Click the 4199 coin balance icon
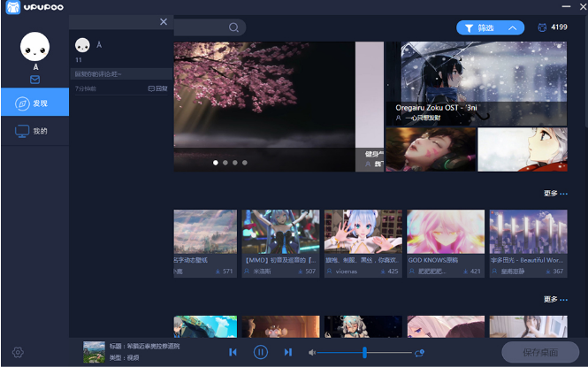Image resolution: width=588 pixels, height=367 pixels. (x=542, y=27)
